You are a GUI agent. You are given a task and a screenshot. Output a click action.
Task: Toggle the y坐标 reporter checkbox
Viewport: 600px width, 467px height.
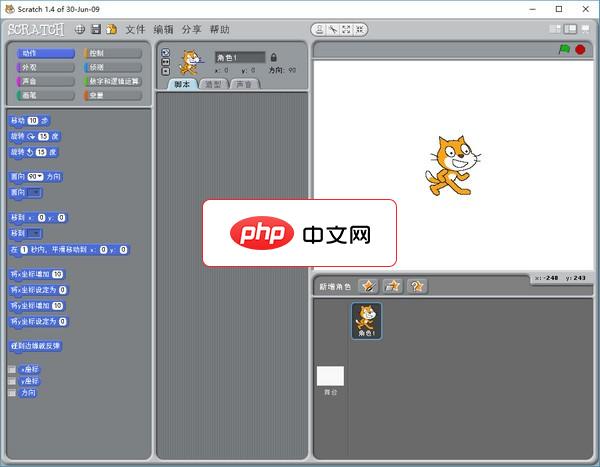12,381
